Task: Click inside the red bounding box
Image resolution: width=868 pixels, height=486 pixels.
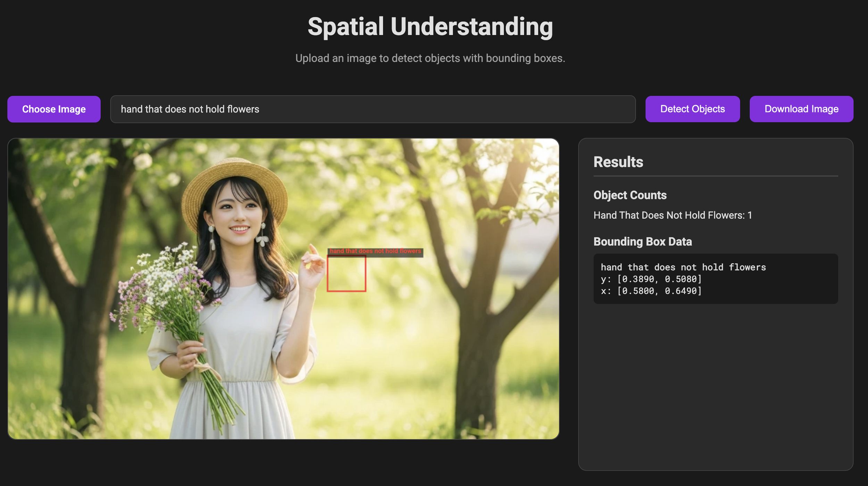Action: pyautogui.click(x=346, y=274)
